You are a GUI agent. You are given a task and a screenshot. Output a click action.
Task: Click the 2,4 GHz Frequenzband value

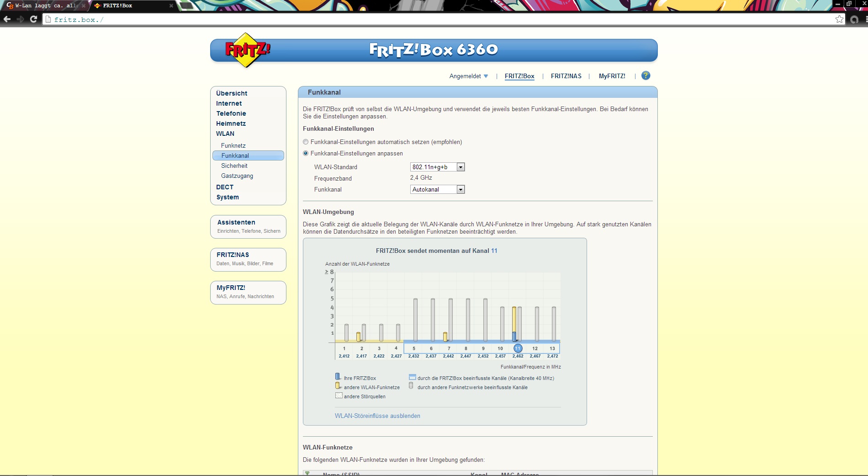pos(421,177)
